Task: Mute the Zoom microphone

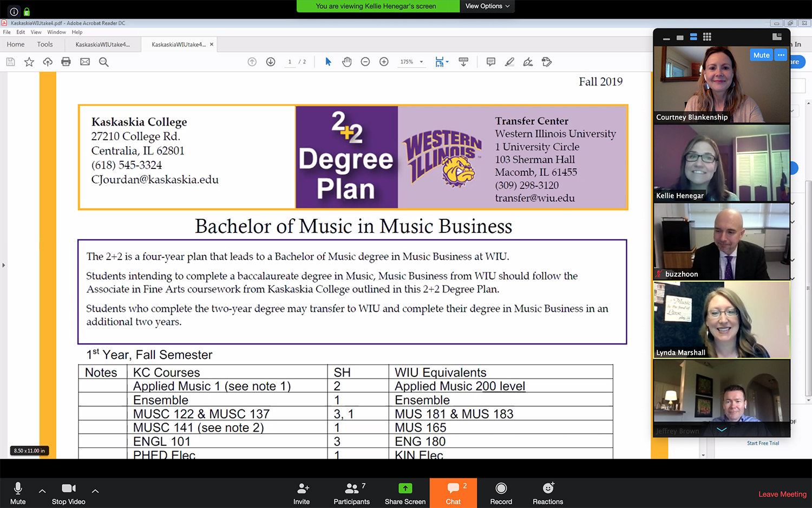Action: (18, 493)
